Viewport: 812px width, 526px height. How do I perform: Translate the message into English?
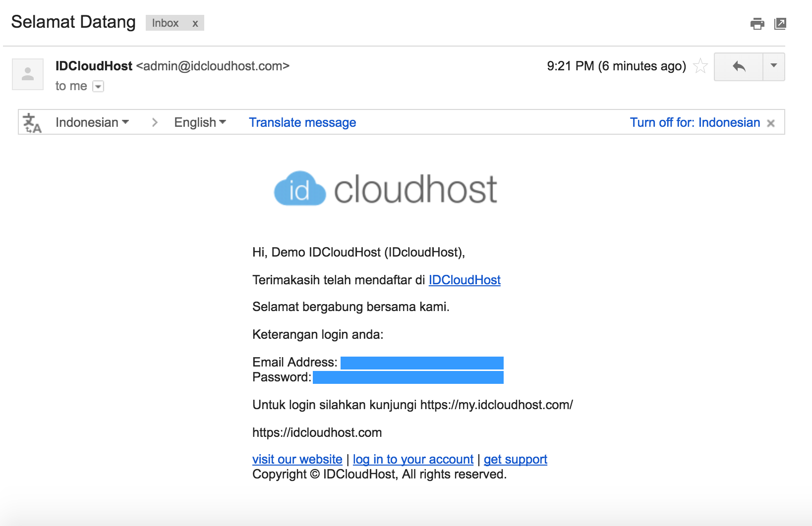tap(302, 122)
